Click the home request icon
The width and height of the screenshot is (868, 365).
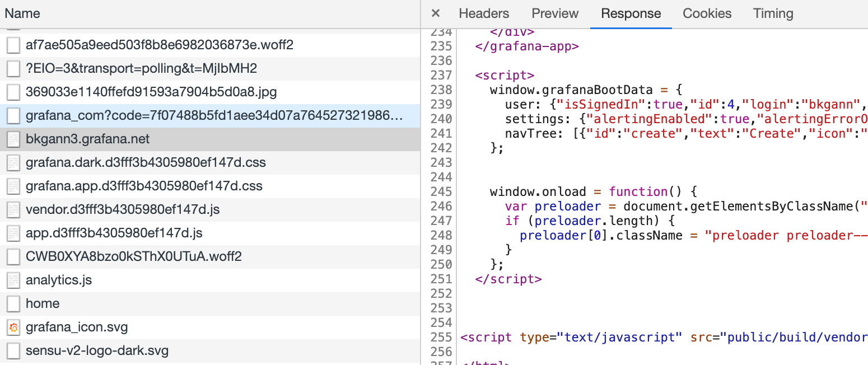13,304
